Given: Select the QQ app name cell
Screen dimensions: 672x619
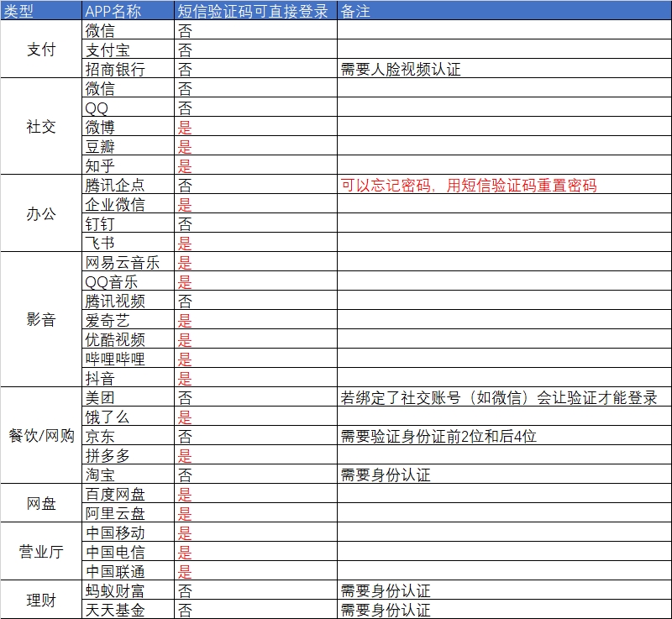Looking at the screenshot, I should tap(129, 107).
